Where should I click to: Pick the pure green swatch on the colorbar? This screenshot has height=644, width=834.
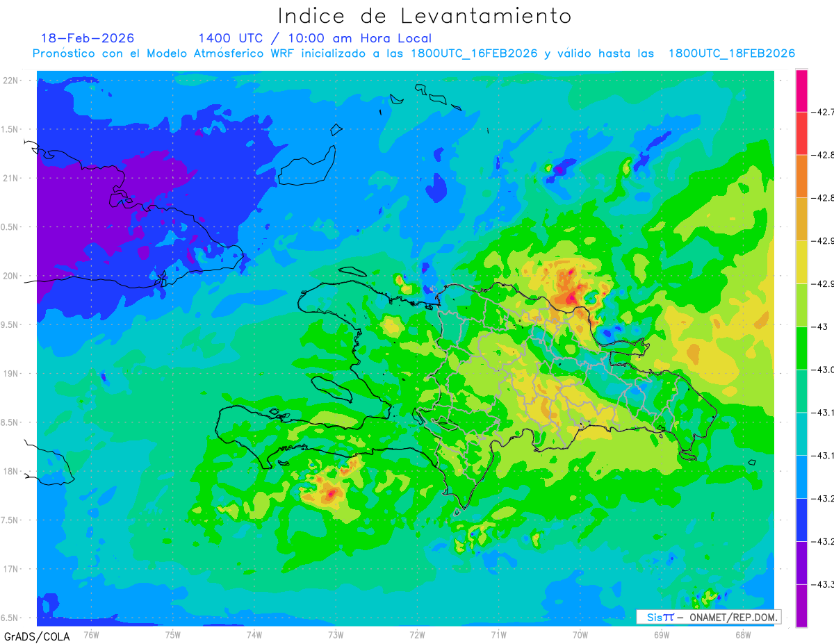click(x=801, y=347)
